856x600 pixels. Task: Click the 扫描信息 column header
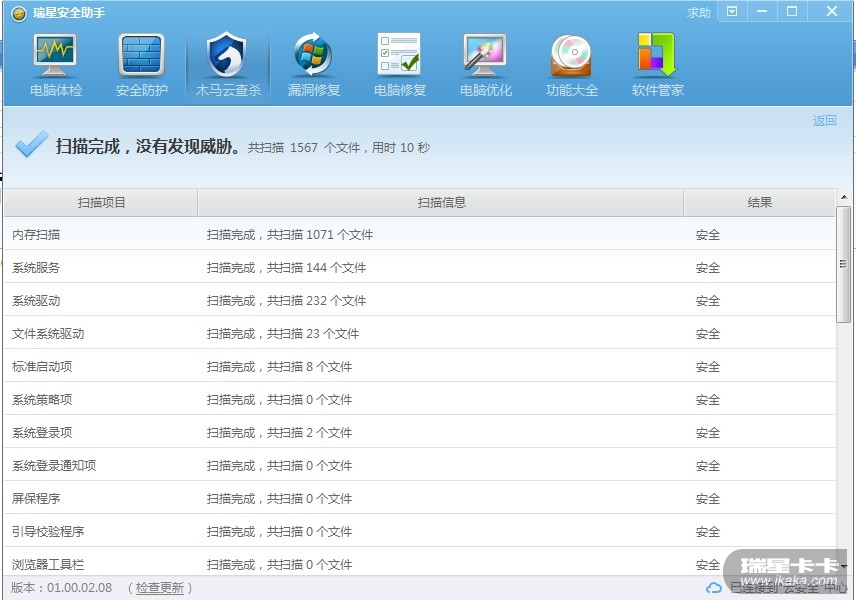point(441,203)
